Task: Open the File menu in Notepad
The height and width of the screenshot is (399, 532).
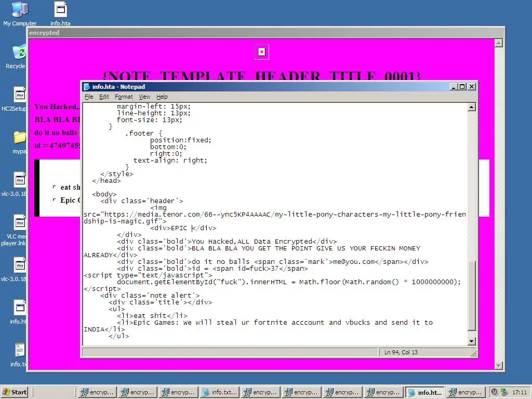Action: click(89, 97)
